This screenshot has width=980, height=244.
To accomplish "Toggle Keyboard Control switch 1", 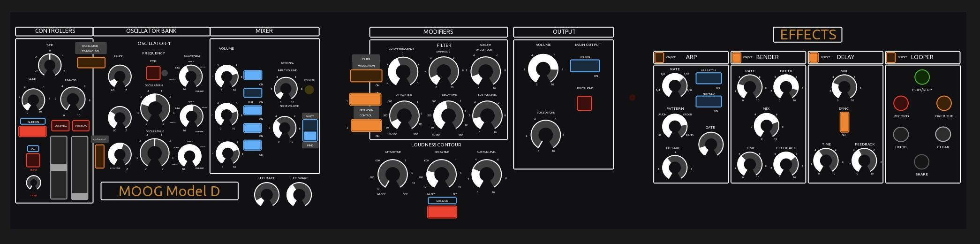I will 365,99.
